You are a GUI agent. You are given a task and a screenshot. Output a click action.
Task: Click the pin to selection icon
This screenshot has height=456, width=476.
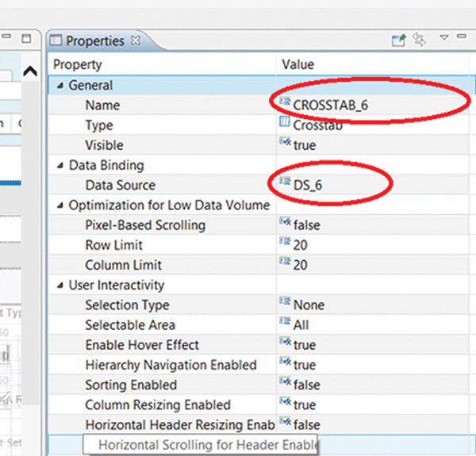[420, 40]
